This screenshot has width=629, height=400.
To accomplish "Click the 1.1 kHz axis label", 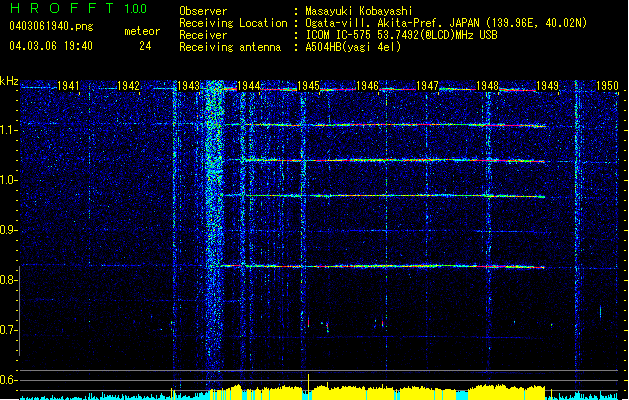I will click(x=9, y=130).
